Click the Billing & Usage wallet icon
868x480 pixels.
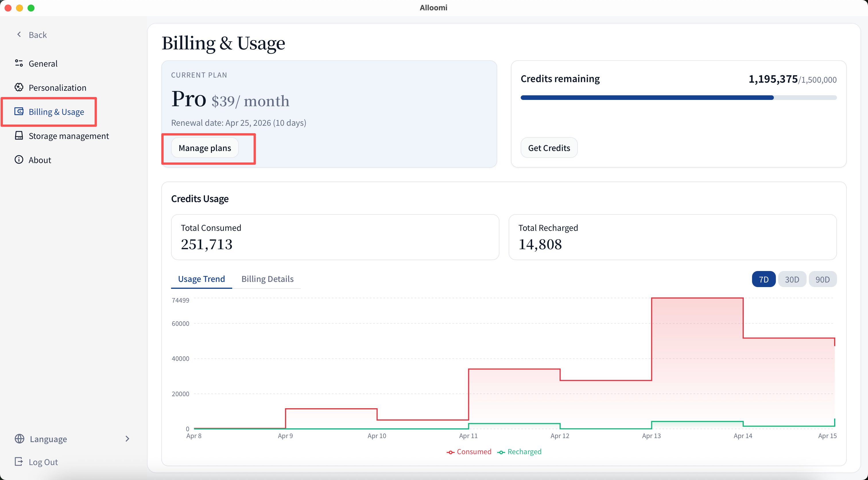coord(19,111)
